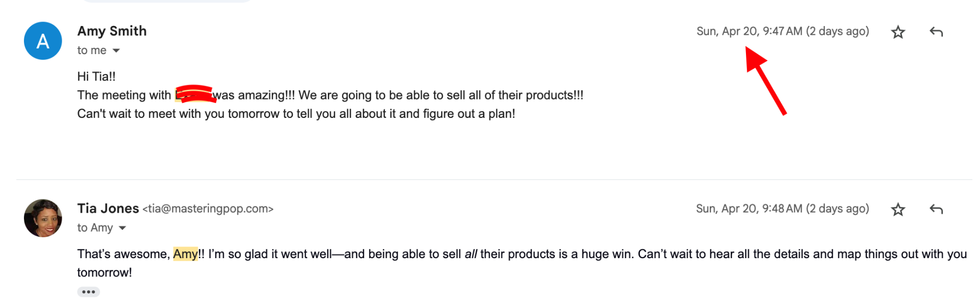Click the tia@masteringpop.com email address

pyautogui.click(x=208, y=209)
